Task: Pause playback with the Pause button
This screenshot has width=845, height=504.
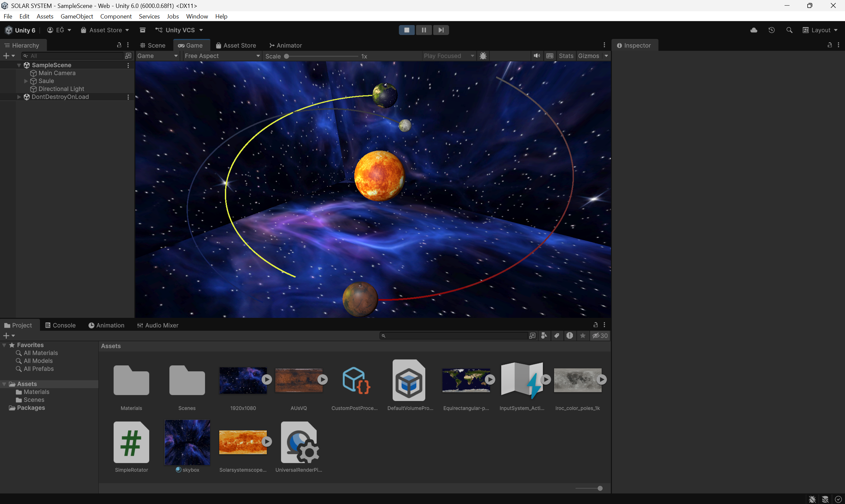Action: 424,30
